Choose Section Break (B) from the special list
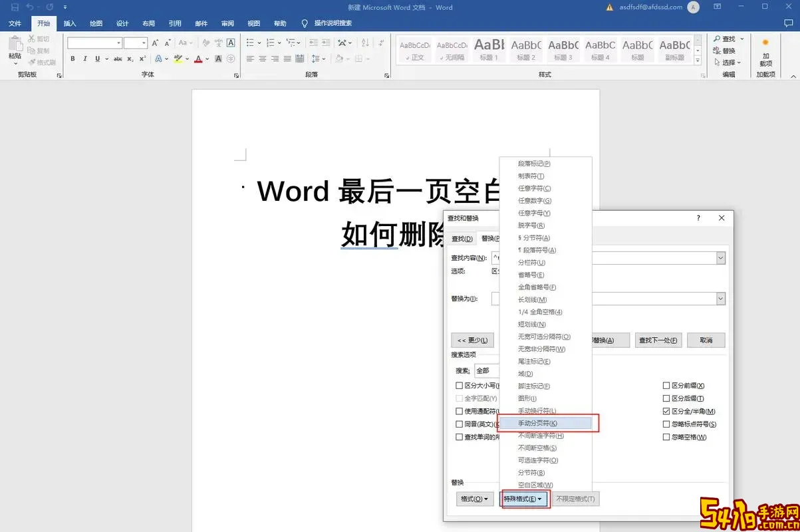The image size is (800, 532). click(x=545, y=473)
